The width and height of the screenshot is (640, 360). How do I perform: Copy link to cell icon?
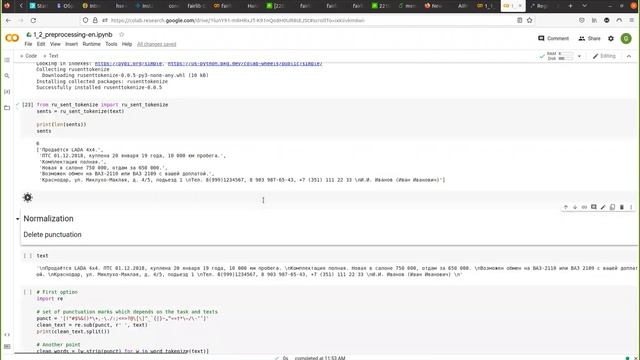click(584, 207)
